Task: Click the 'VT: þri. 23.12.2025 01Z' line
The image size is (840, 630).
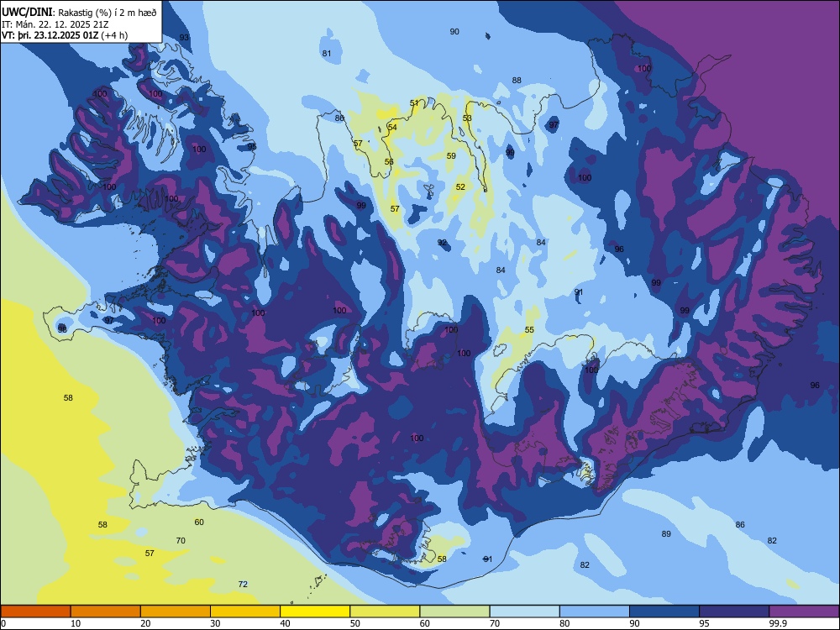Action: point(50,35)
